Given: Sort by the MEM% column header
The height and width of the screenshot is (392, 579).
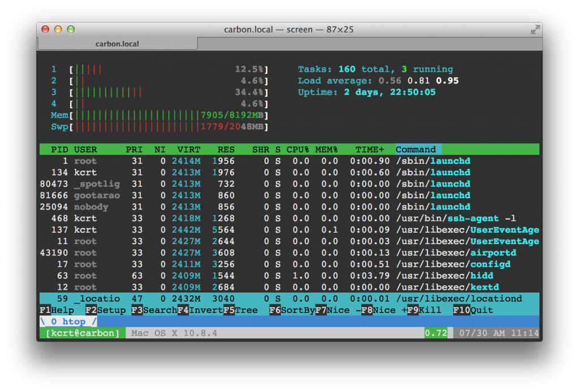Looking at the screenshot, I should [x=326, y=149].
